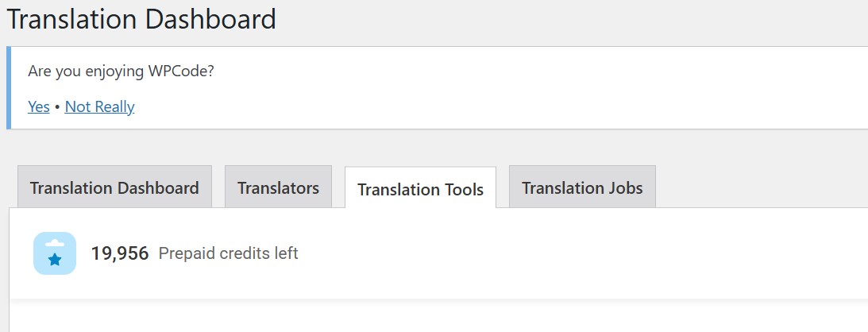Open the Translation Jobs tab
This screenshot has width=868, height=332.
(582, 187)
